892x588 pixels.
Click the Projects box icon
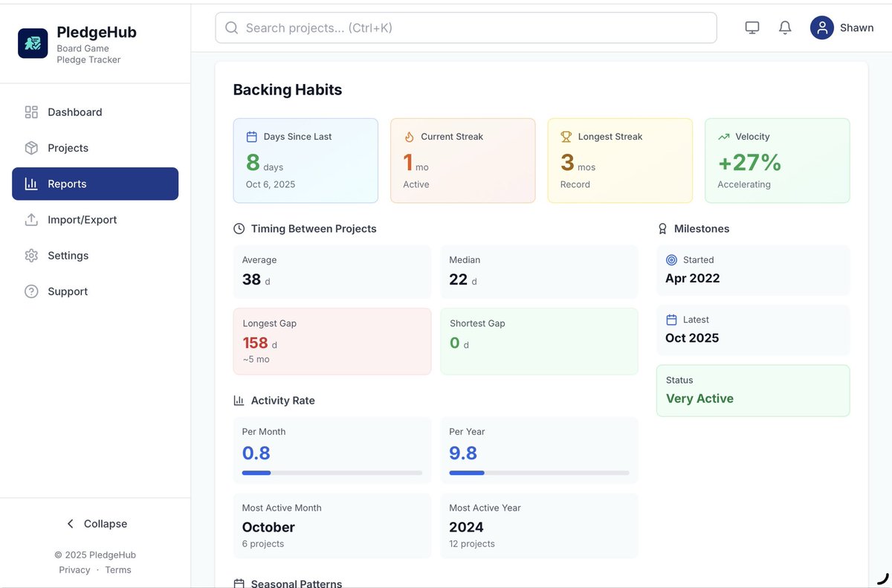click(31, 148)
